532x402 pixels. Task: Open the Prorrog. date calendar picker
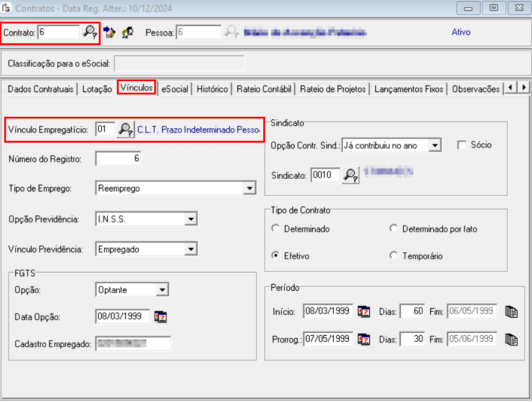[x=364, y=339]
